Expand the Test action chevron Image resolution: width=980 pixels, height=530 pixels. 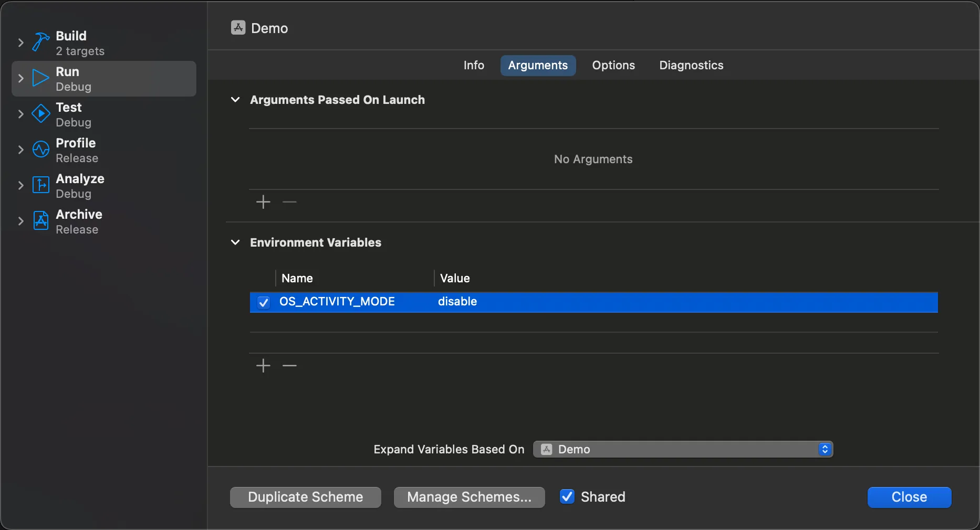[x=21, y=114]
